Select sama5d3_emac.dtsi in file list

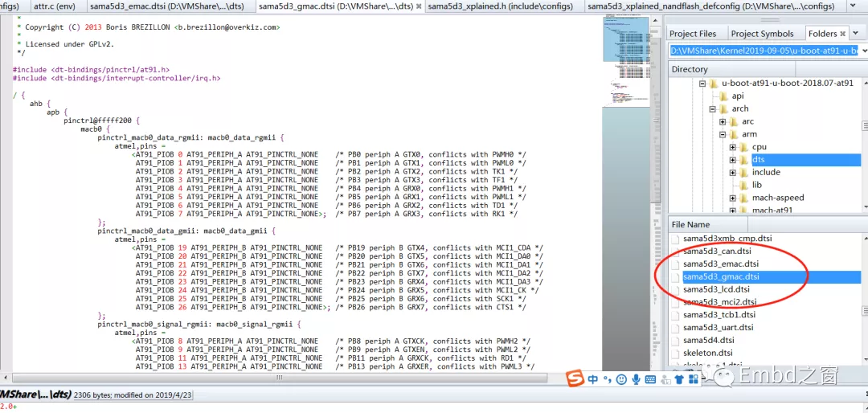[x=721, y=264]
